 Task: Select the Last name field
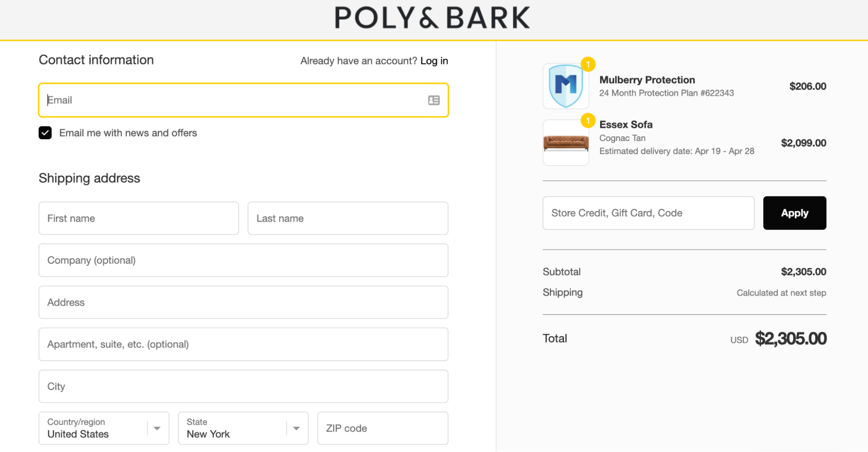click(347, 218)
